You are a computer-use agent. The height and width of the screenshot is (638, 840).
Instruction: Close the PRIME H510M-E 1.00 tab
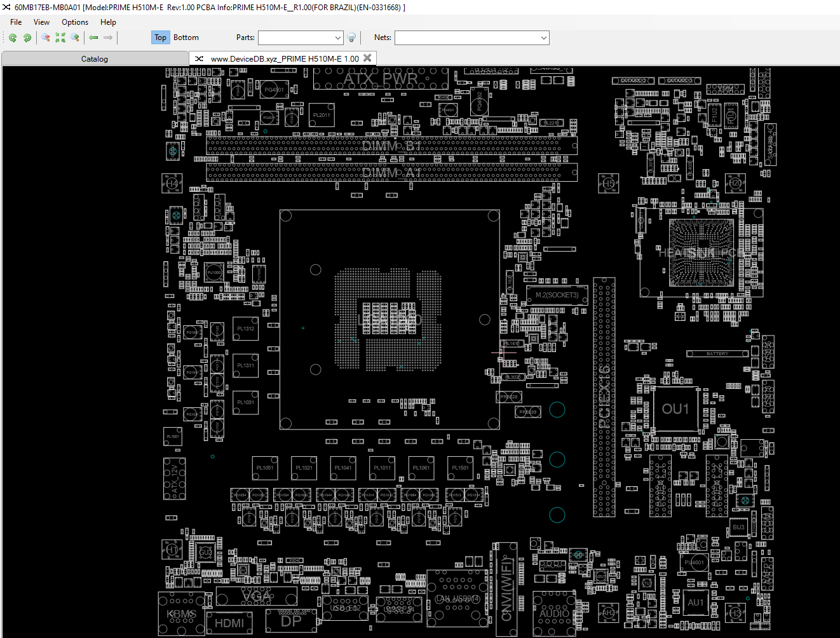[367, 58]
